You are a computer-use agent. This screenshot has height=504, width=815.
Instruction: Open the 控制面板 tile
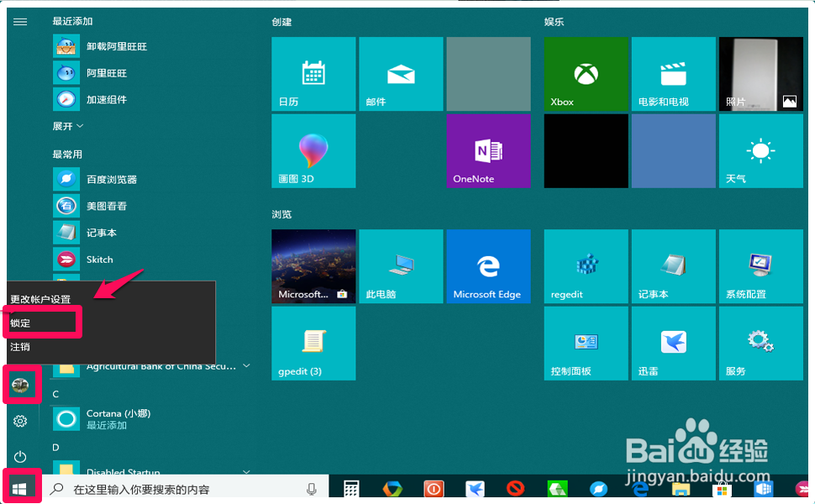click(x=586, y=343)
